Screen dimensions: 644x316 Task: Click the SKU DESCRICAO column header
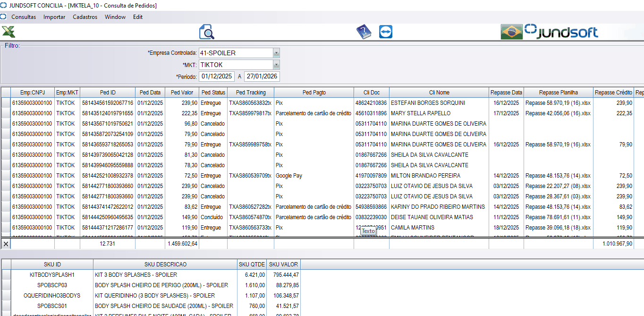165,264
